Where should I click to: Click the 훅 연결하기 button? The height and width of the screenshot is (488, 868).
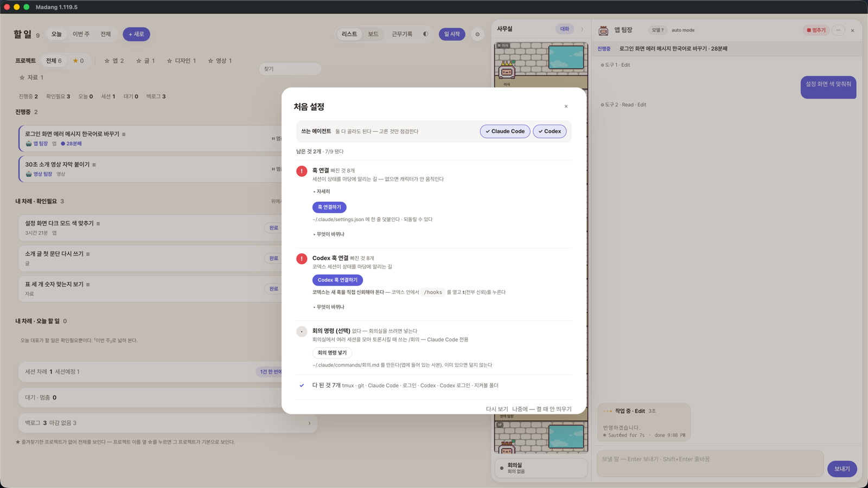pyautogui.click(x=329, y=207)
